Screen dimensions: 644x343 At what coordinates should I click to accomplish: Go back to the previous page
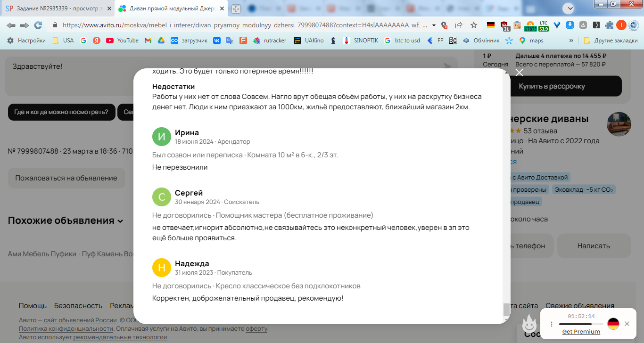point(11,25)
